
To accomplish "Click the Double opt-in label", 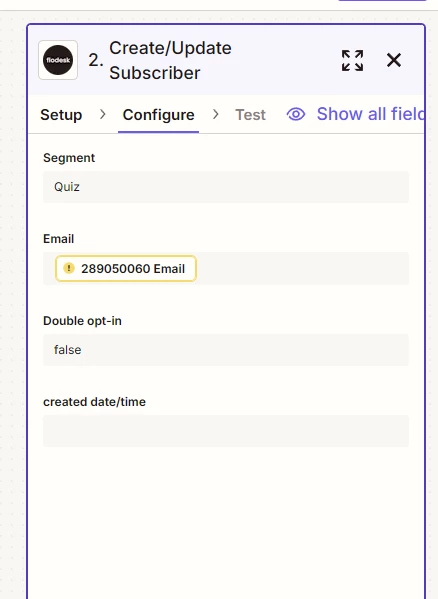I will 82,321.
